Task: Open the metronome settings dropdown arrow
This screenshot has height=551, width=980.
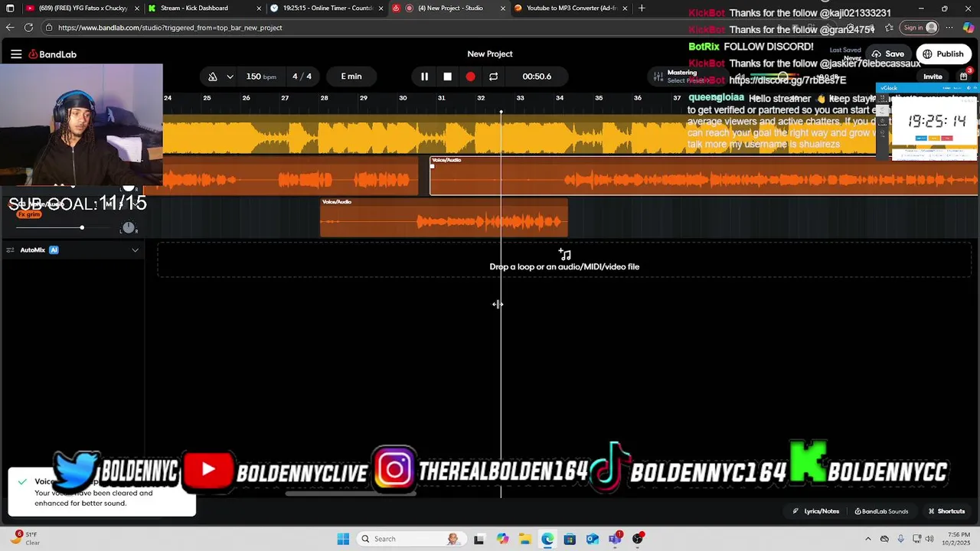Action: (x=230, y=77)
